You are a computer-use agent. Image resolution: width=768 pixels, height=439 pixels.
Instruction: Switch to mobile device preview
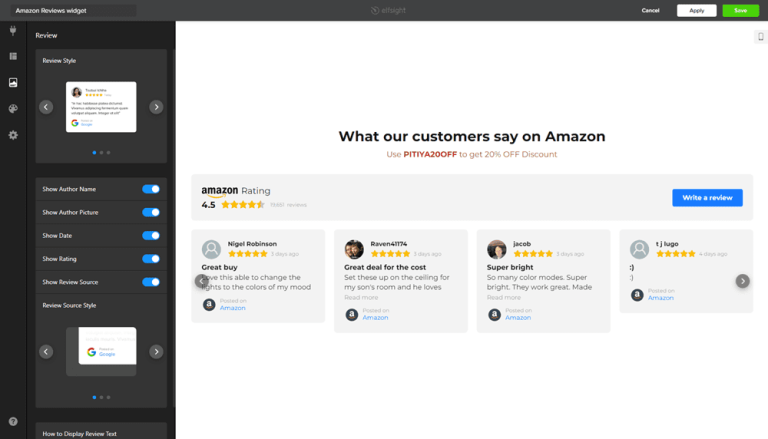click(x=760, y=37)
